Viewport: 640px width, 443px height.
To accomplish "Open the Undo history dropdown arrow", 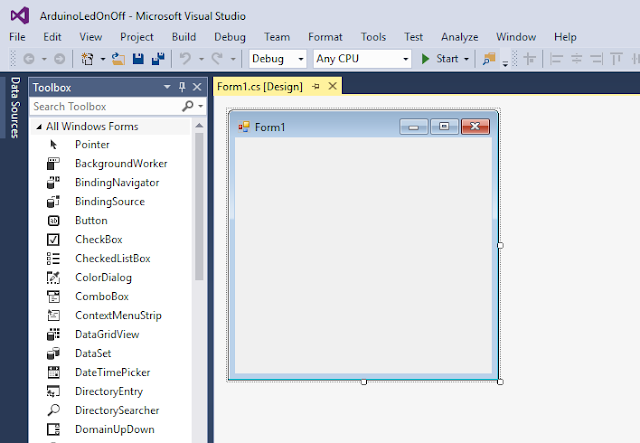I will click(201, 59).
